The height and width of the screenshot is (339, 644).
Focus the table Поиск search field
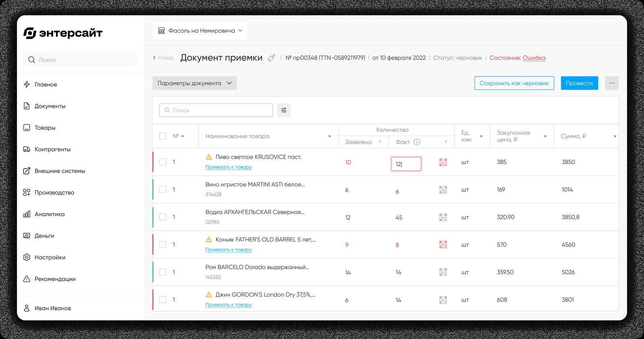[216, 110]
